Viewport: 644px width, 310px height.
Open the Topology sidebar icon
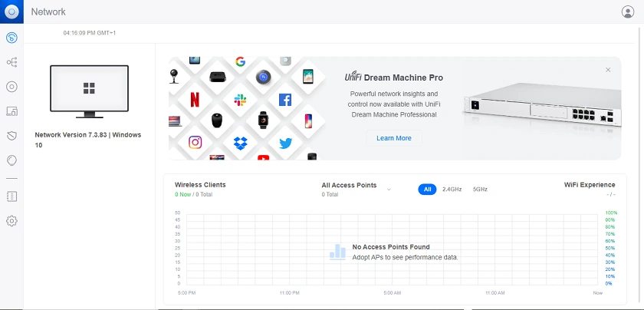11,62
